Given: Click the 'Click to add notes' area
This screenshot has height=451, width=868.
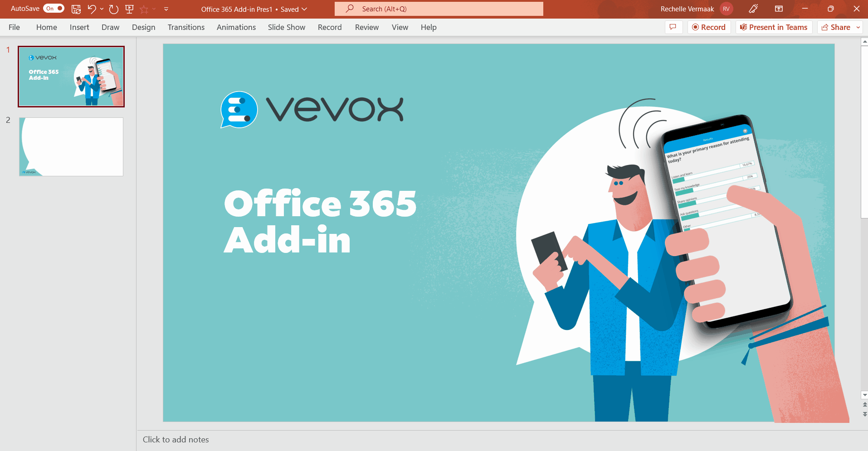Looking at the screenshot, I should (176, 440).
